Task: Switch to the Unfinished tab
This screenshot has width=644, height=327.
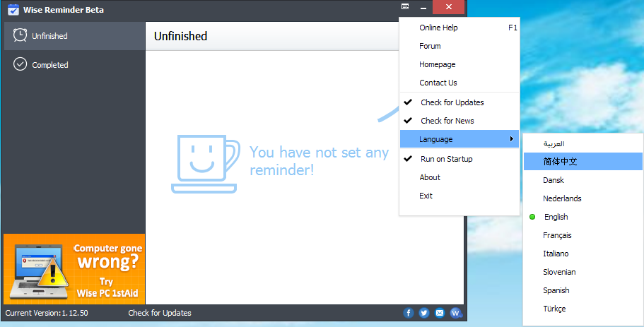Action: click(x=74, y=36)
